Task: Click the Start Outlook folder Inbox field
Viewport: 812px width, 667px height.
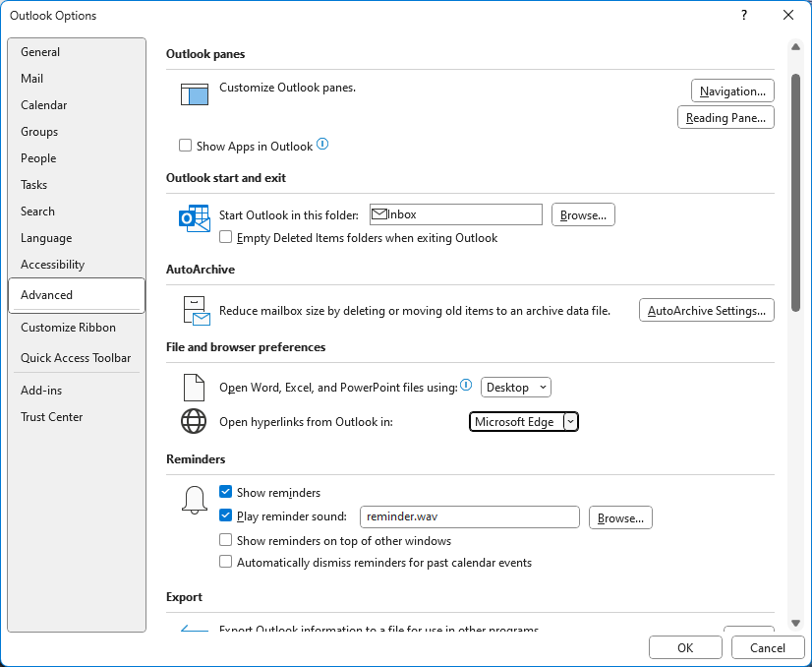Action: point(456,214)
